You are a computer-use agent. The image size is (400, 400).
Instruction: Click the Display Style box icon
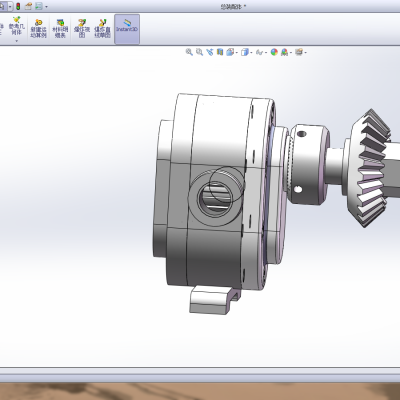pyautogui.click(x=245, y=52)
